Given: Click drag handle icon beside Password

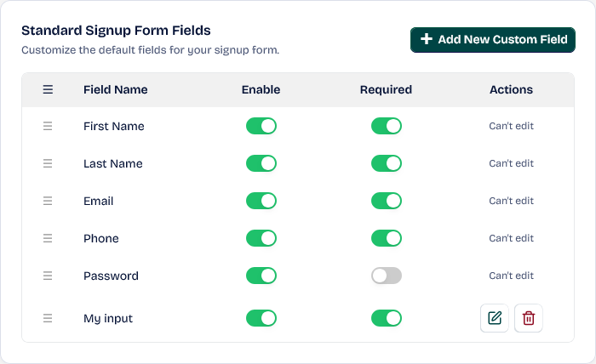Looking at the screenshot, I should click(48, 276).
